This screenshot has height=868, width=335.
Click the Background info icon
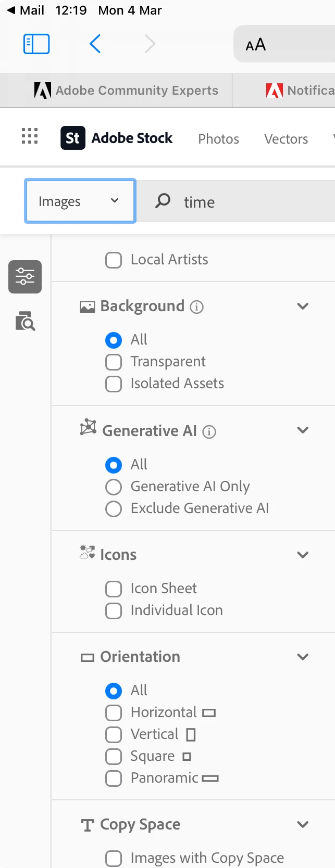pos(196,307)
